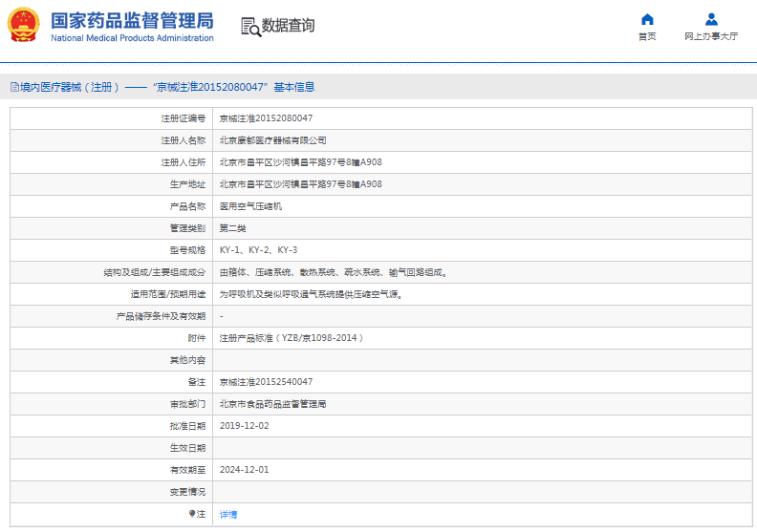Click the 网上办事大厅 person icon
757x532 pixels.
coord(711,20)
